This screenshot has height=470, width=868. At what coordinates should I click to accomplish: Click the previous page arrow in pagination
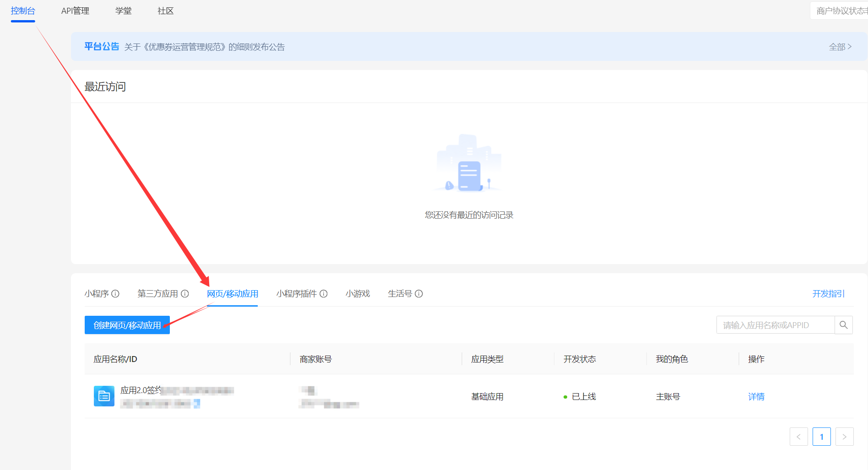pyautogui.click(x=799, y=437)
